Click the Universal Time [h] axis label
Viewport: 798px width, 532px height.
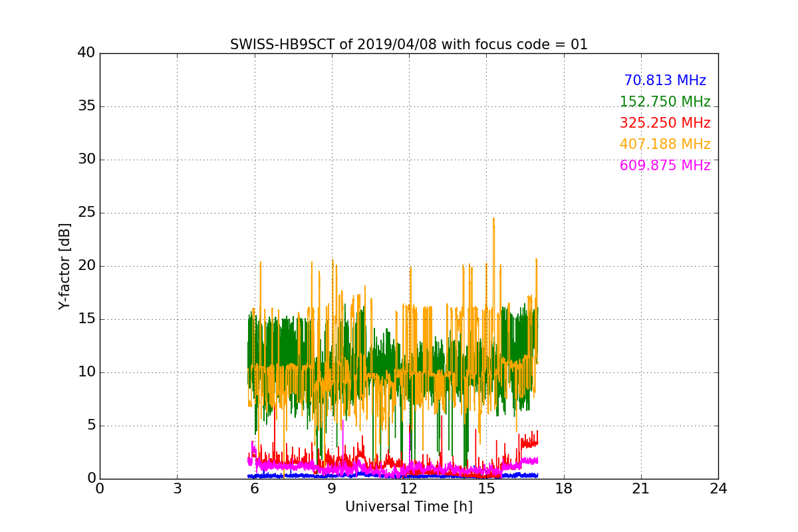[x=408, y=507]
